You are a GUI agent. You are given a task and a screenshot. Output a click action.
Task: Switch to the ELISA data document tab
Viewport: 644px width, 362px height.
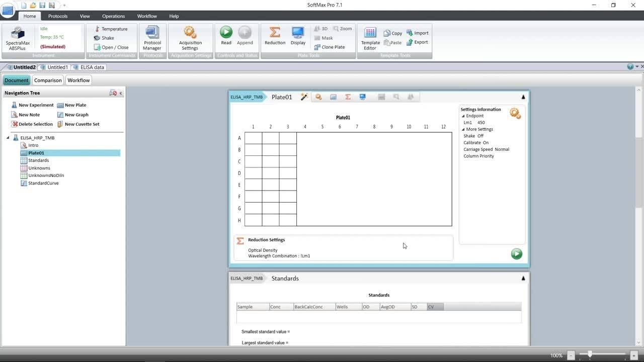[x=89, y=67]
